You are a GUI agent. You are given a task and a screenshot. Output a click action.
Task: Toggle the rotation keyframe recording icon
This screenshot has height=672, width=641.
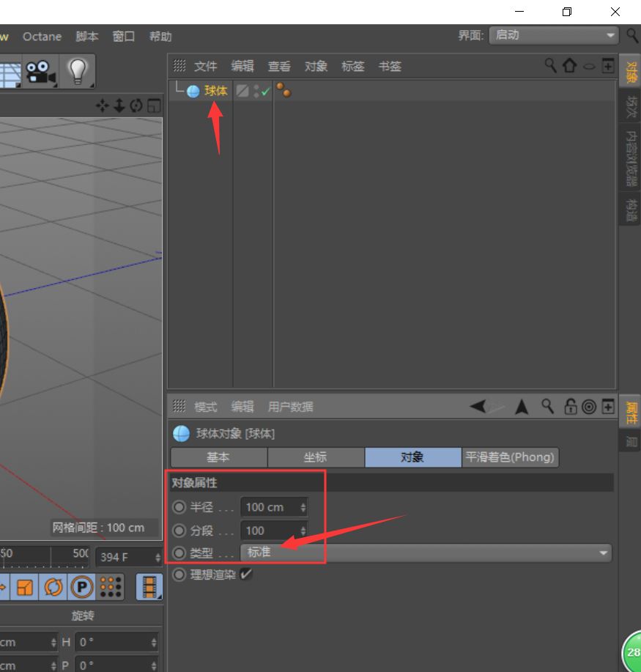click(x=53, y=587)
